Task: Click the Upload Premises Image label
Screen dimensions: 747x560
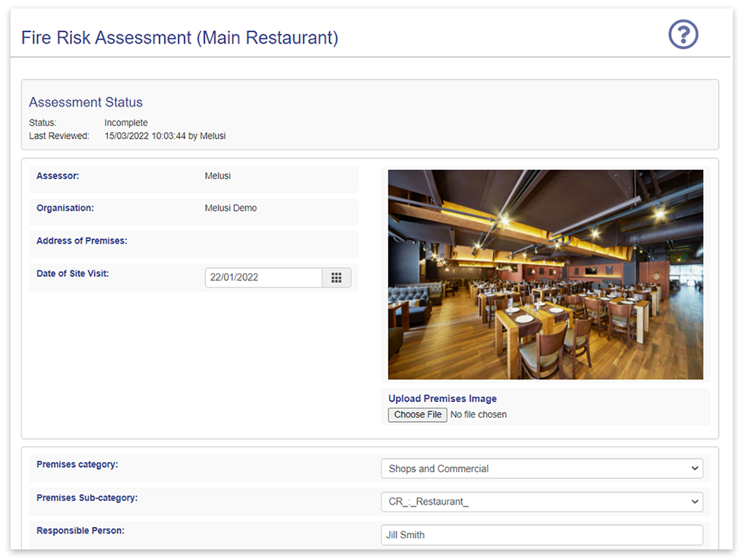Action: (x=443, y=399)
